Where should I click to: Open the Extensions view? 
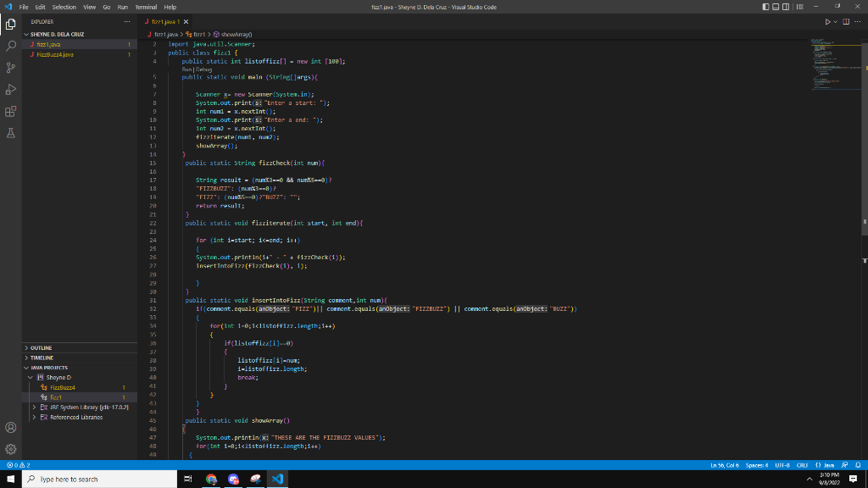pyautogui.click(x=10, y=110)
